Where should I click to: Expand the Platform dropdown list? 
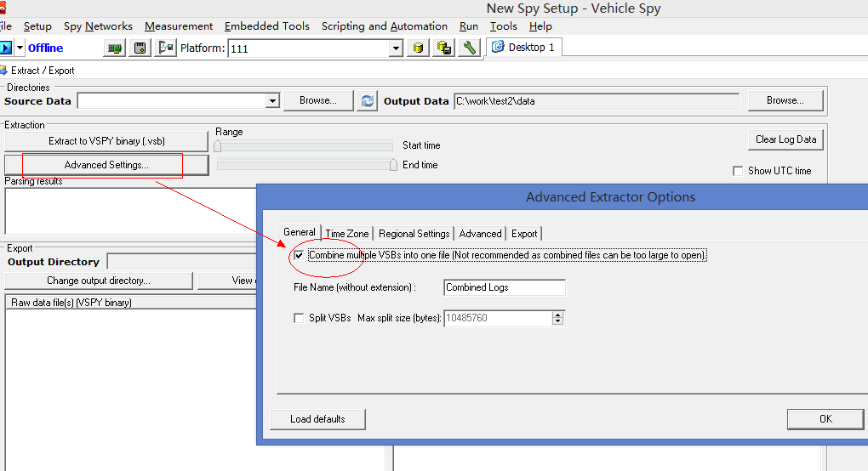[x=396, y=48]
